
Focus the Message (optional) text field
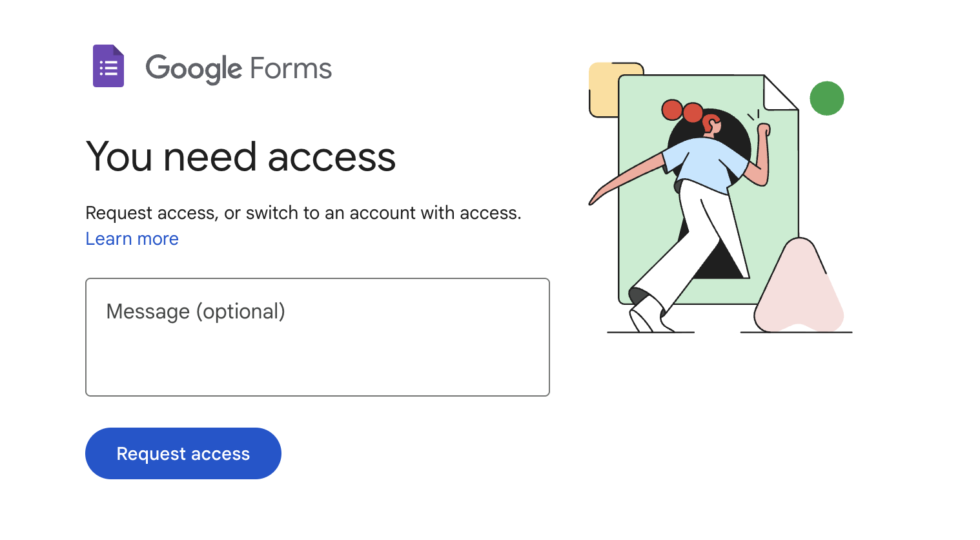[x=317, y=337]
